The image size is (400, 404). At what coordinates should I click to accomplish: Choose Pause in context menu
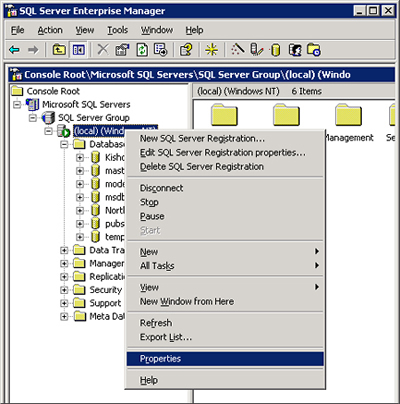[225, 216]
